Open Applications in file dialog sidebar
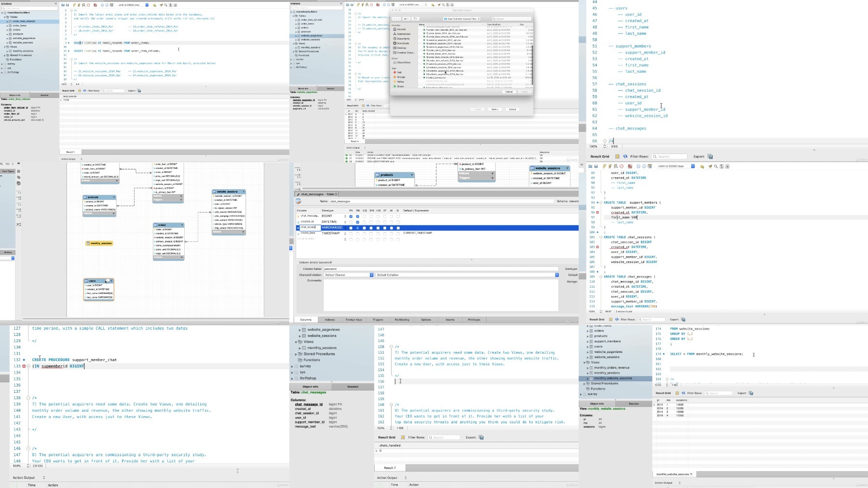The height and width of the screenshot is (488, 868). [403, 34]
